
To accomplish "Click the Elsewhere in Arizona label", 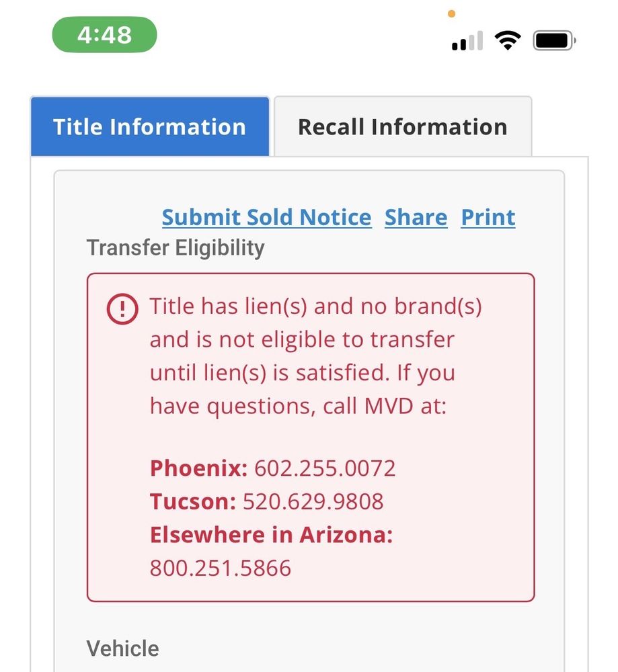I will [x=271, y=535].
